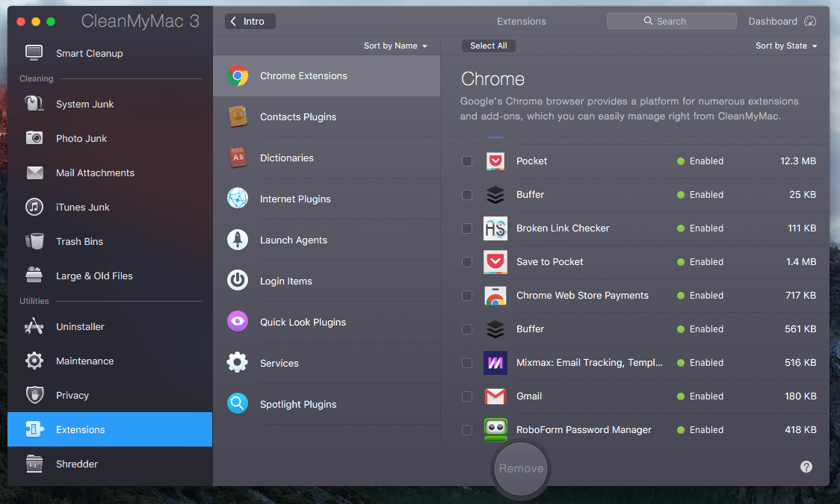The image size is (840, 504).
Task: Click the 12.3 MB size value
Action: coord(797,161)
